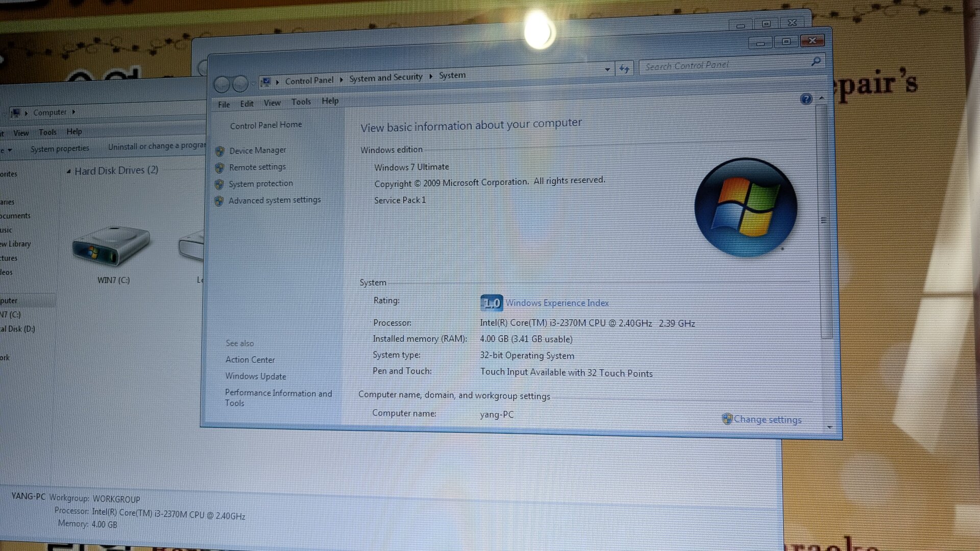Collapse the Hard Disk Drives group
The height and width of the screenshot is (551, 980).
[68, 171]
